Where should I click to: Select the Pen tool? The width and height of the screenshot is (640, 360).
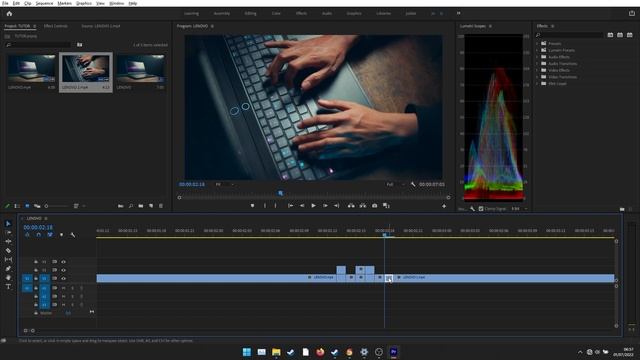pos(8,269)
